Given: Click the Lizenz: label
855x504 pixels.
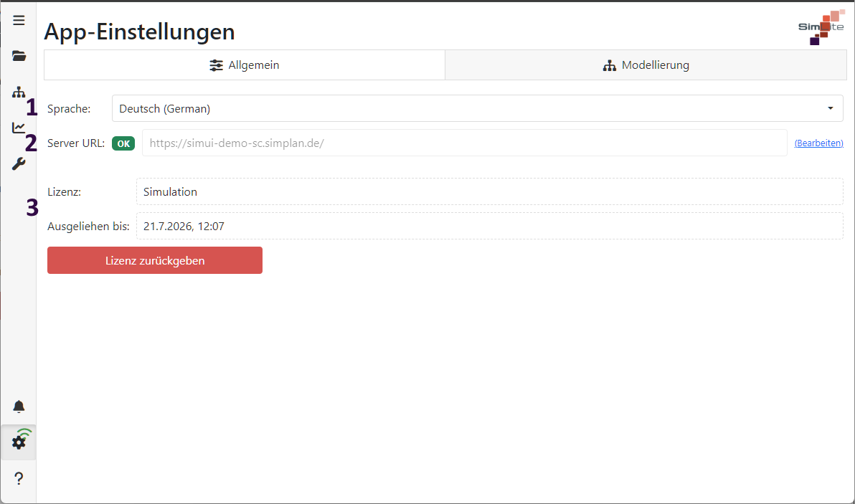Looking at the screenshot, I should click(64, 192).
